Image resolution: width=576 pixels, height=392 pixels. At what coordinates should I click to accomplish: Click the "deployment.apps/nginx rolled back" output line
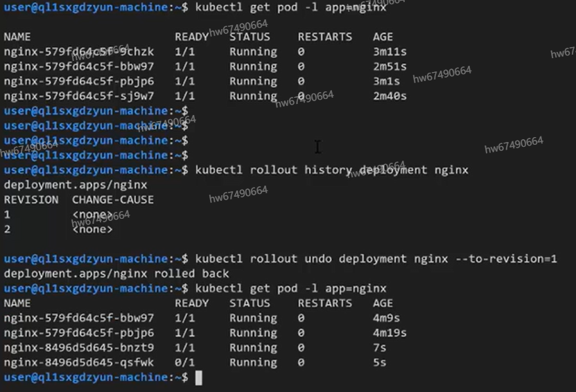click(x=116, y=274)
